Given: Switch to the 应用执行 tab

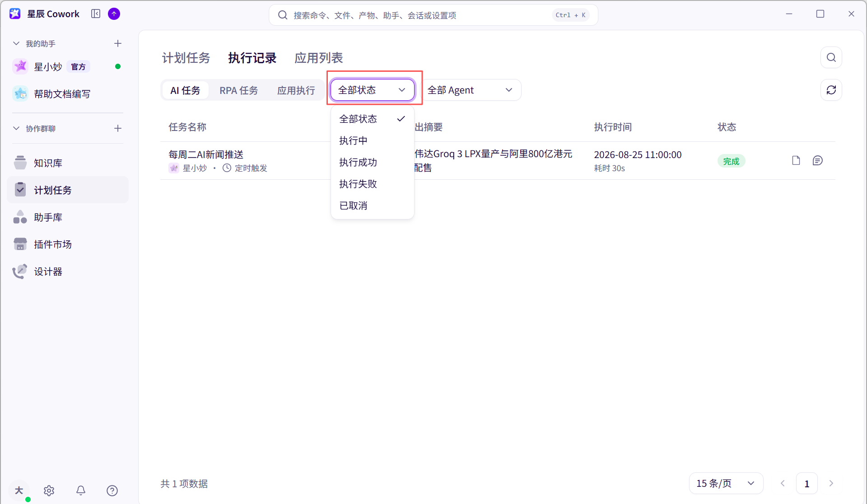Looking at the screenshot, I should point(296,90).
